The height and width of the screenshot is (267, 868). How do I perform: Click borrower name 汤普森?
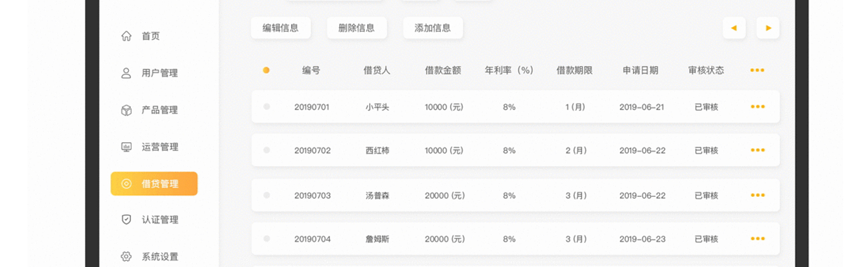[x=377, y=195]
